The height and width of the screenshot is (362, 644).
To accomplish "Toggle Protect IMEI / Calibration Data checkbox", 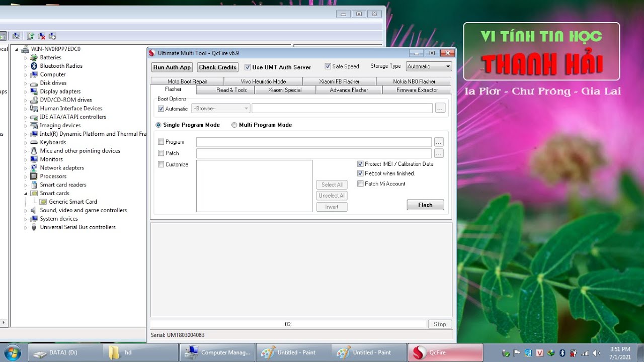I will click(x=360, y=164).
